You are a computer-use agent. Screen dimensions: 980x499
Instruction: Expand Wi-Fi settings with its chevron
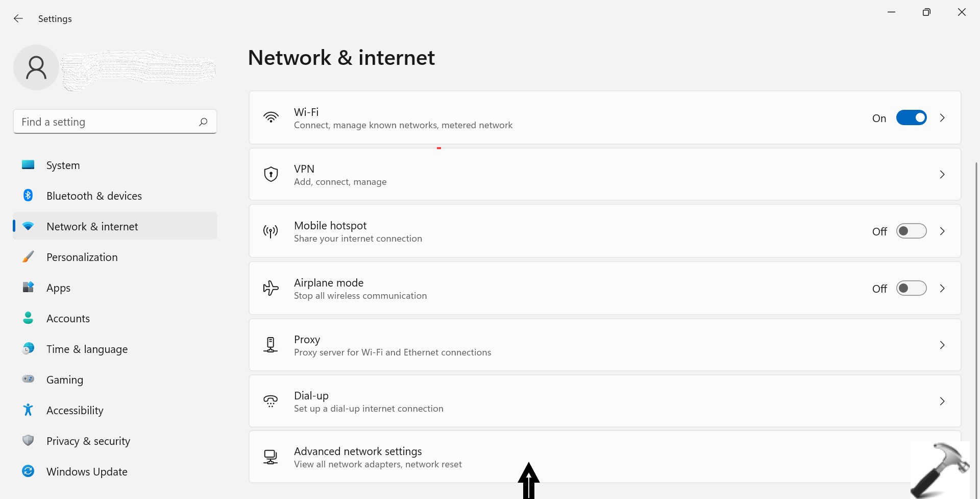pyautogui.click(x=942, y=118)
